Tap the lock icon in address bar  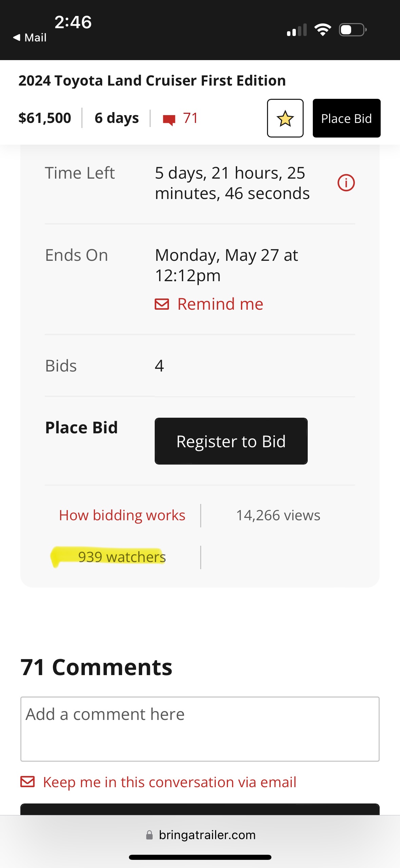click(149, 835)
